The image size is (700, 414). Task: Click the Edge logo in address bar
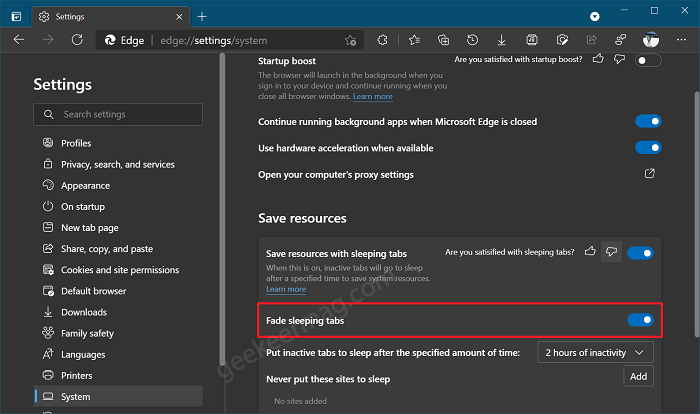coord(110,41)
